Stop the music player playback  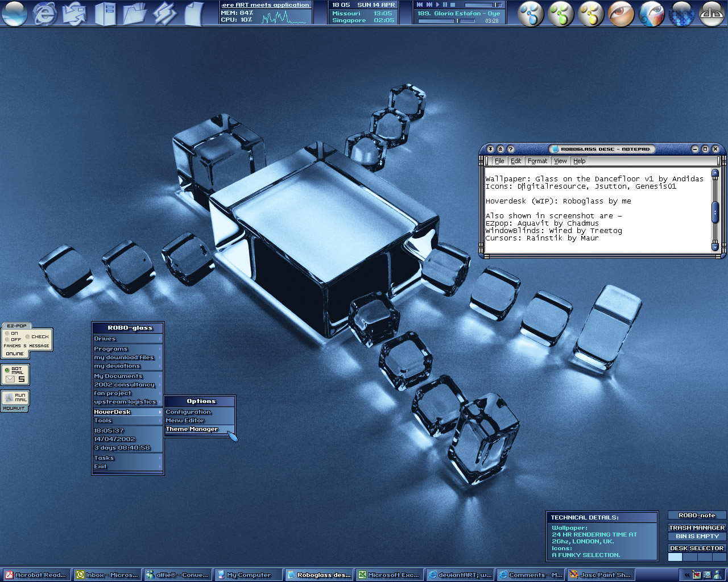click(453, 5)
